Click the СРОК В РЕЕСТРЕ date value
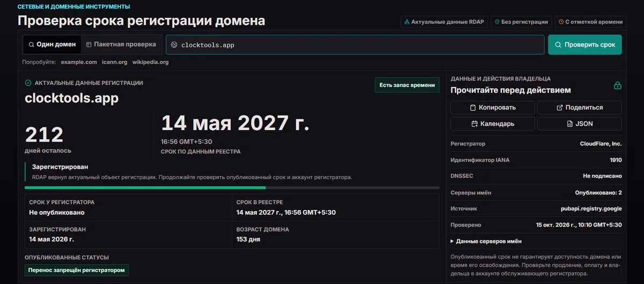Image resolution: width=644 pixels, height=284 pixels. pos(286,212)
